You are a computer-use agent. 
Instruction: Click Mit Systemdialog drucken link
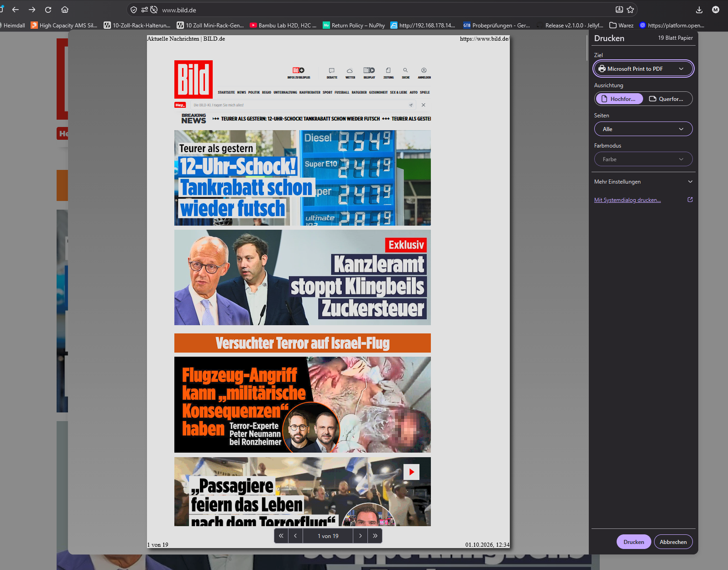pyautogui.click(x=628, y=200)
